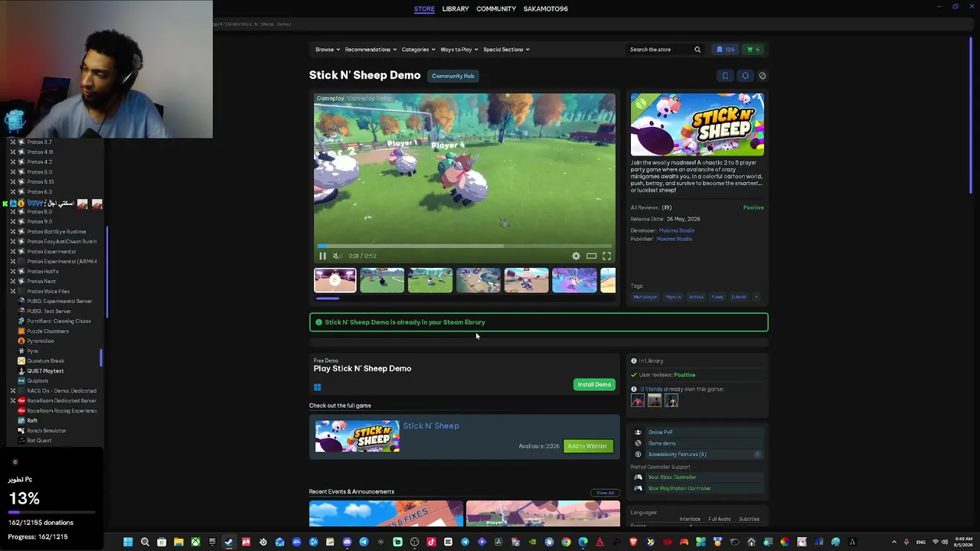
Task: Open the Community Hub
Action: pyautogui.click(x=453, y=76)
